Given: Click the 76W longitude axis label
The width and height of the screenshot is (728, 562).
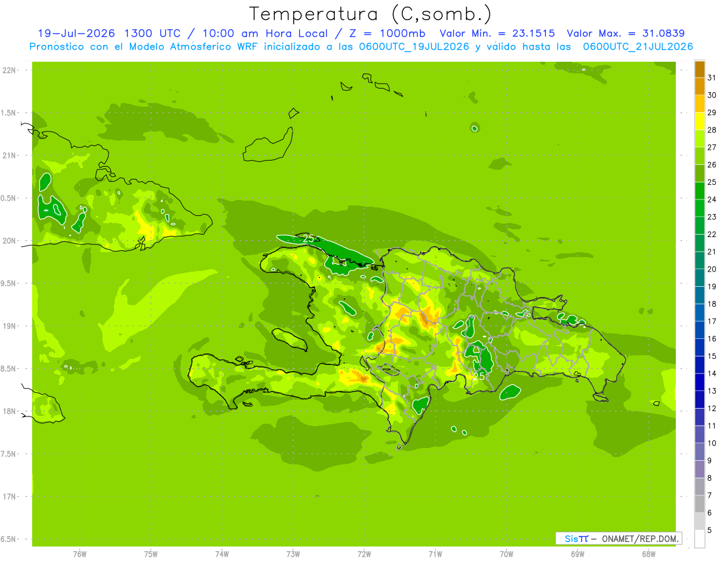Looking at the screenshot, I should coord(79,554).
